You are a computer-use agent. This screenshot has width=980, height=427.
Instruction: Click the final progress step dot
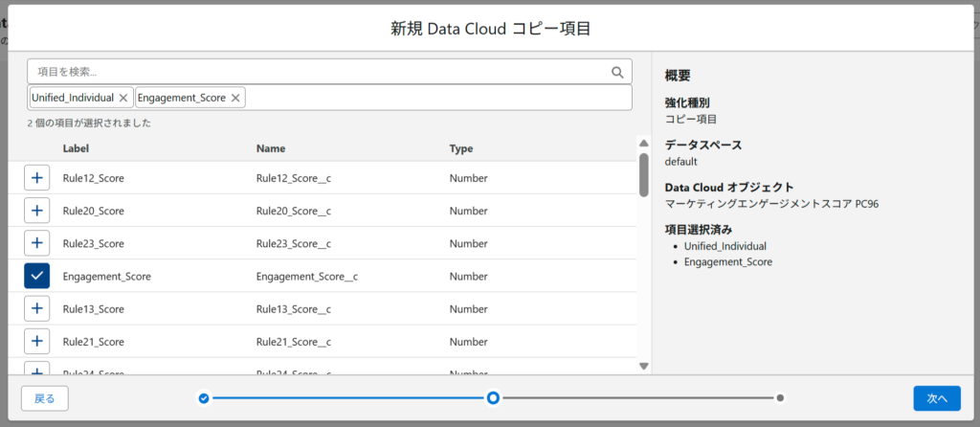pos(780,397)
